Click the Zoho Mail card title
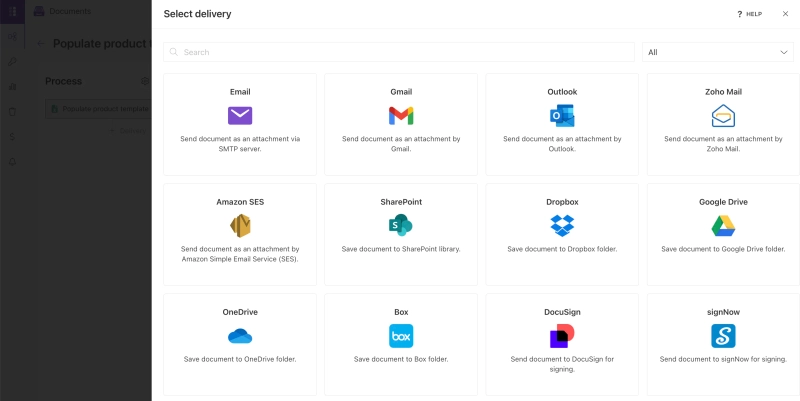This screenshot has width=800, height=401. tap(723, 92)
